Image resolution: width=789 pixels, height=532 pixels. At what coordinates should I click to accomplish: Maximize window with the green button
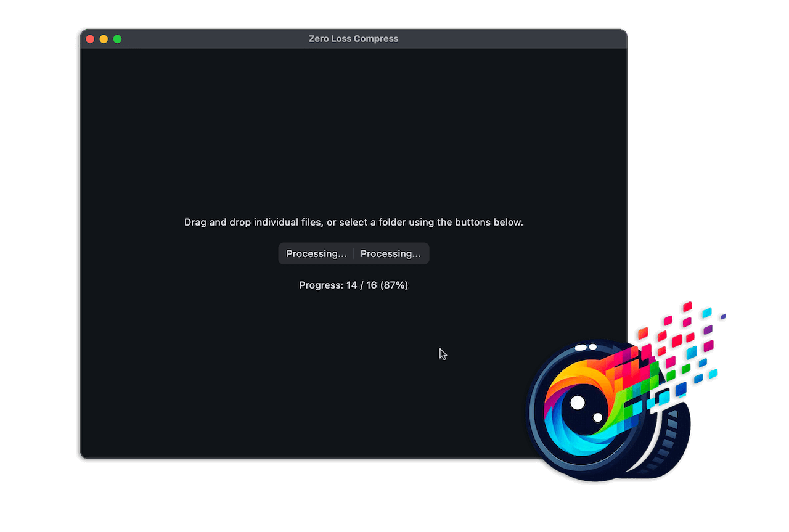click(117, 39)
